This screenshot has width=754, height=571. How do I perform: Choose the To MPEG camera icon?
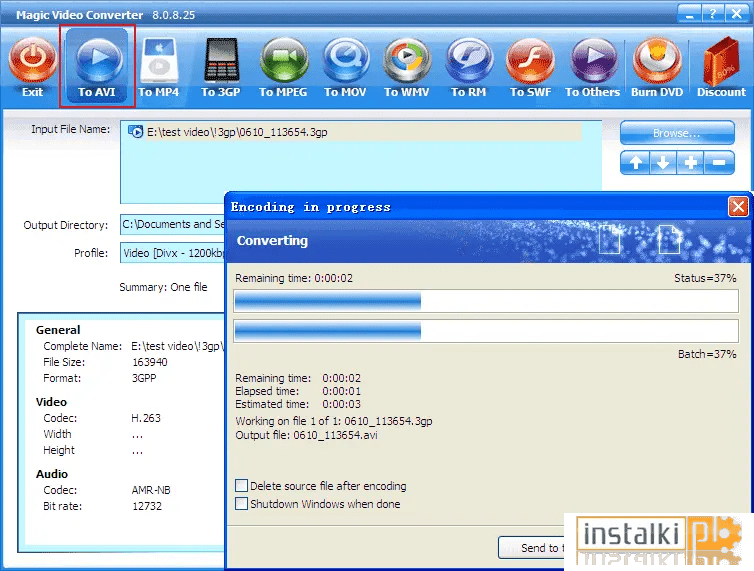[x=283, y=61]
